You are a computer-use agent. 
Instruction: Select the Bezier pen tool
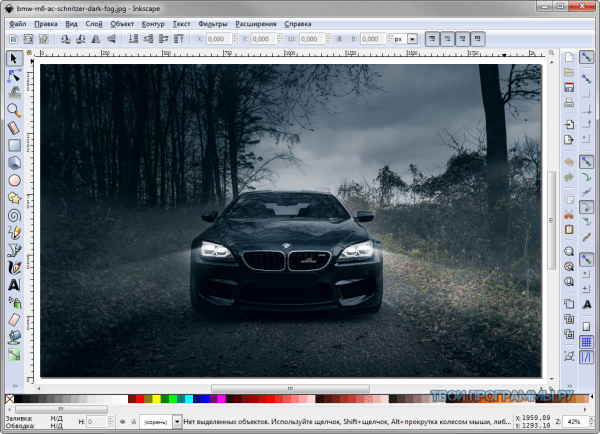[14, 250]
